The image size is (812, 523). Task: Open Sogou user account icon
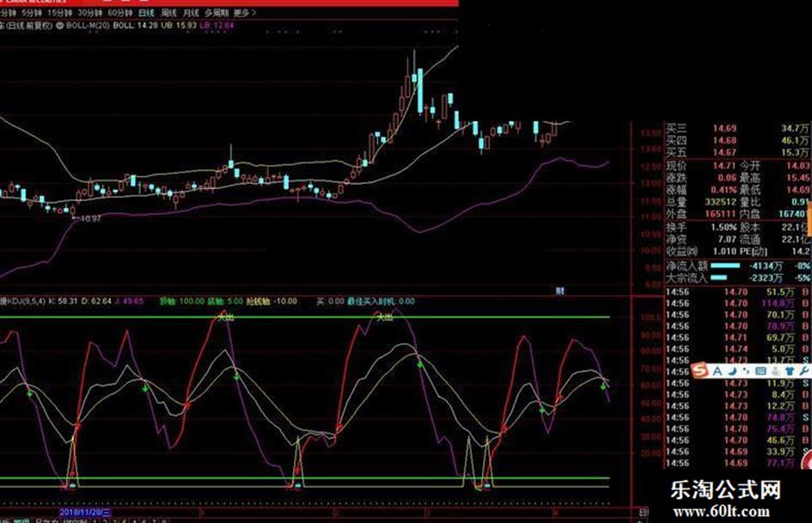pos(775,371)
